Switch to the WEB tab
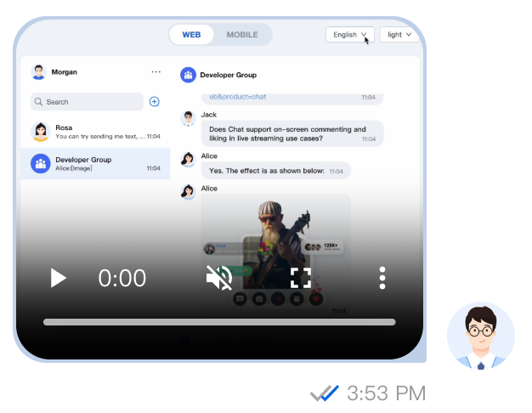The width and height of the screenshot is (532, 413). pyautogui.click(x=191, y=35)
